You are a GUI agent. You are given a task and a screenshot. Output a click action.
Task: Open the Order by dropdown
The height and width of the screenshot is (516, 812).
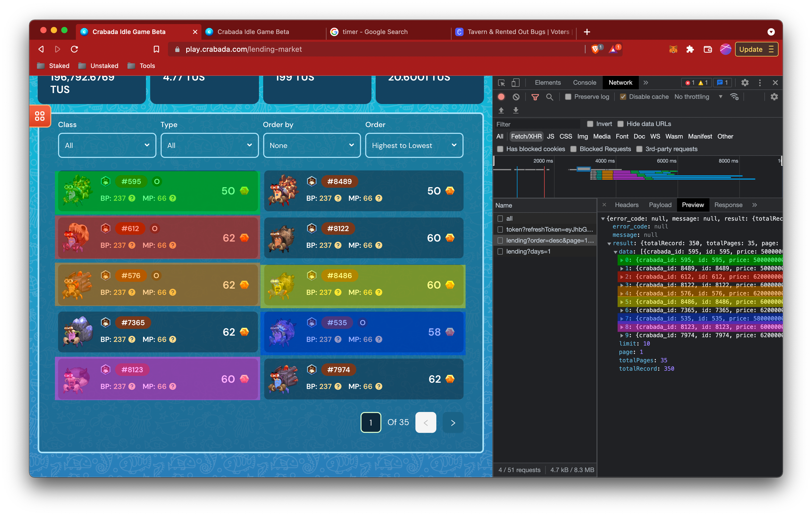tap(312, 145)
